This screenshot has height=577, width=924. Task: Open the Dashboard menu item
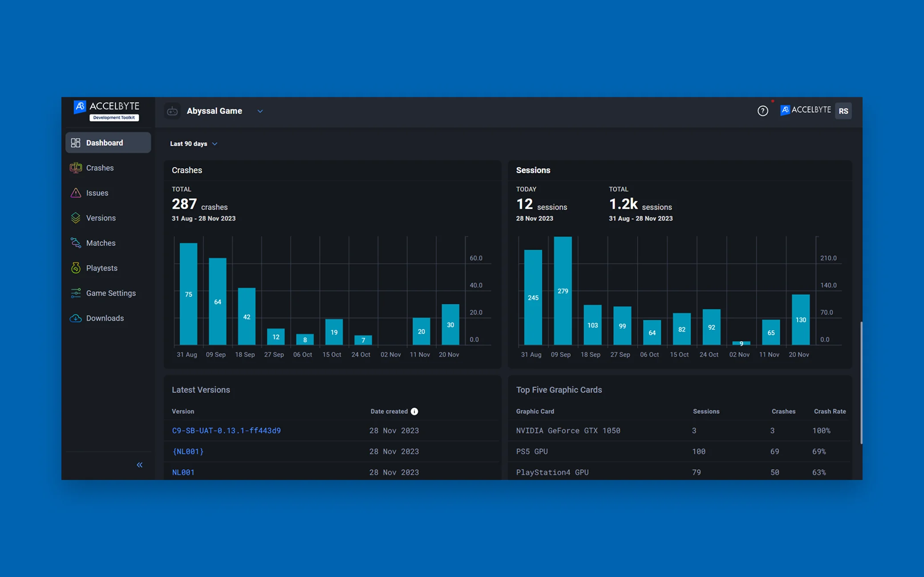(108, 143)
